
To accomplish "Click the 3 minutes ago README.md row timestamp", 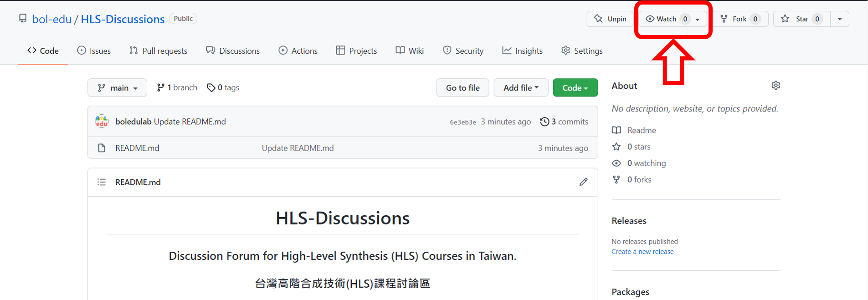I will click(x=563, y=148).
